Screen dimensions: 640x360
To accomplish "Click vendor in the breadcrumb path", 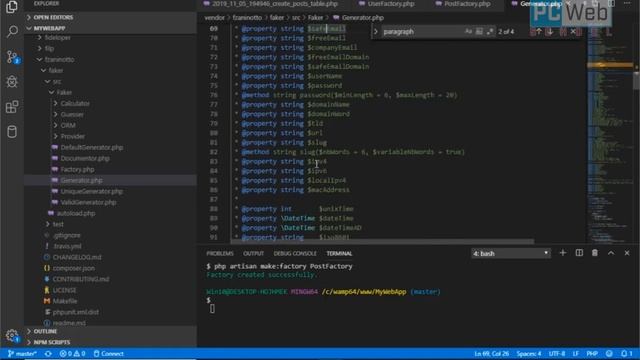I will coord(215,18).
